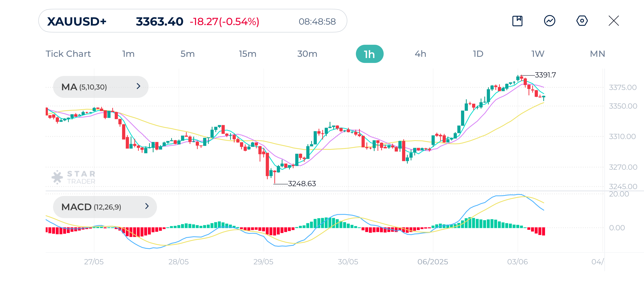This screenshot has width=644, height=283.
Task: Expand MA (5,10,30) settings via its chevron
Action: 139,87
